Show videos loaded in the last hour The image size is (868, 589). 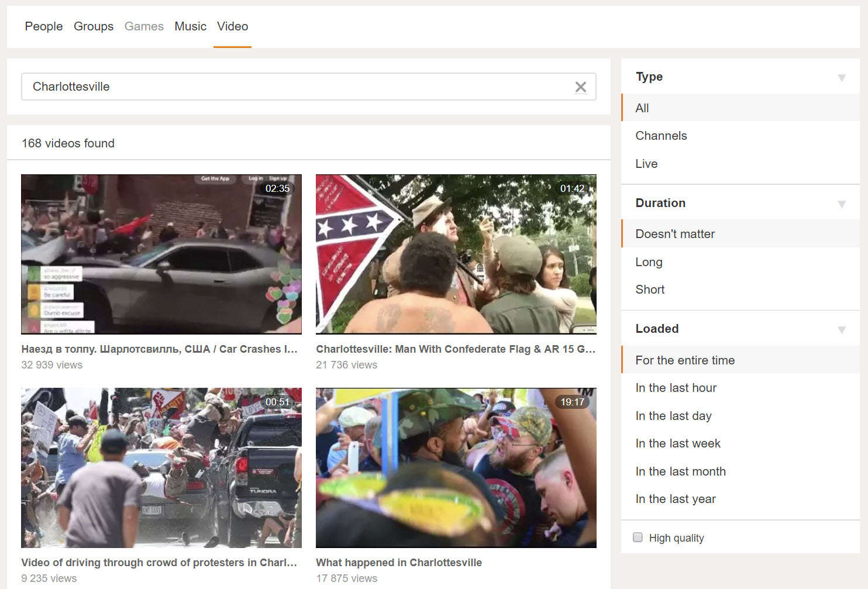click(676, 388)
